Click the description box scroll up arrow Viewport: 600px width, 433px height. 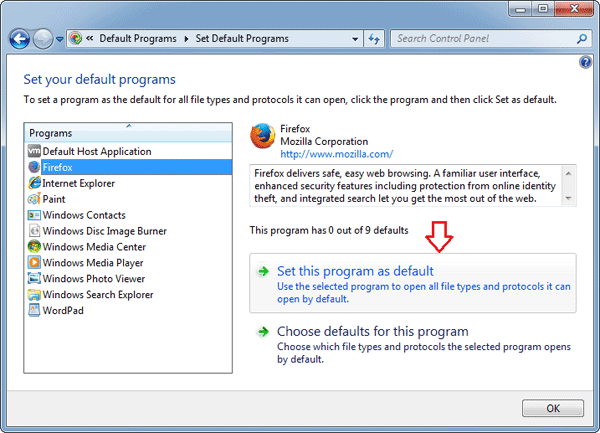coord(568,174)
